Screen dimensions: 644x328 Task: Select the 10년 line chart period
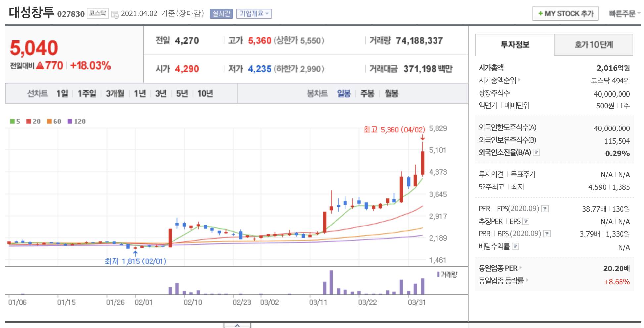coord(205,94)
